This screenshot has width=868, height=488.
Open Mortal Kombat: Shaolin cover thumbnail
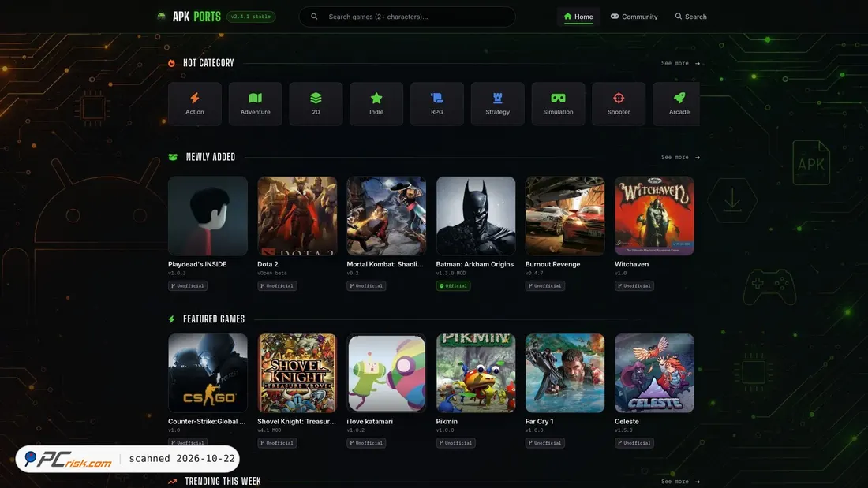point(387,216)
